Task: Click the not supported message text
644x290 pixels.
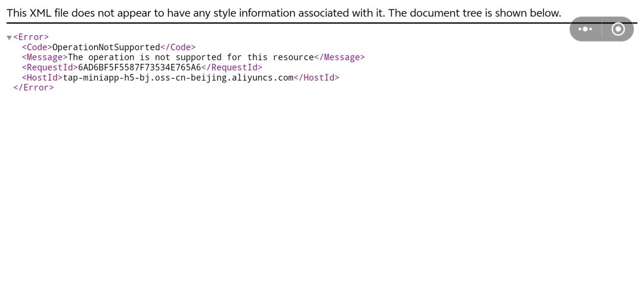Action: pos(191,57)
